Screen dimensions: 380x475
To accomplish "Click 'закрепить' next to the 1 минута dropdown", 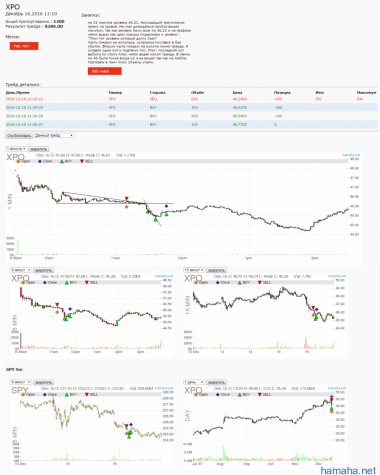I will [x=39, y=149].
